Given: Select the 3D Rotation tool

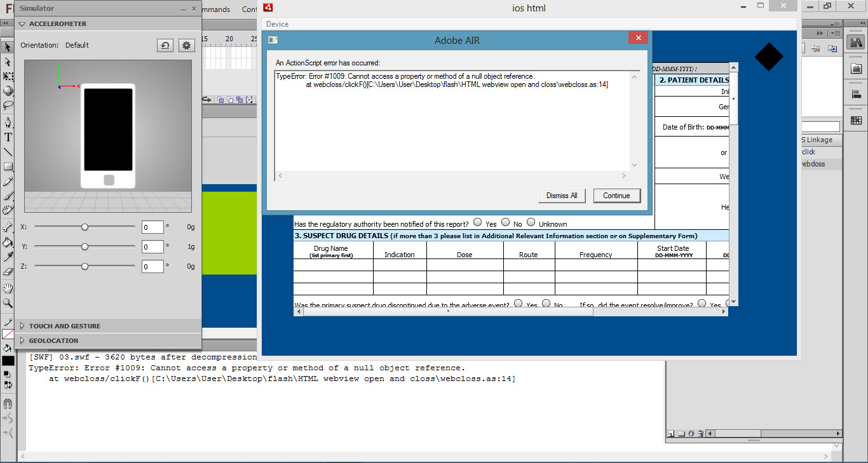Looking at the screenshot, I should pos(8,91).
